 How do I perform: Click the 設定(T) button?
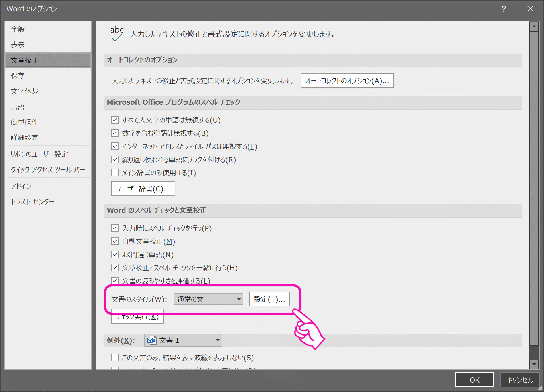[269, 299]
